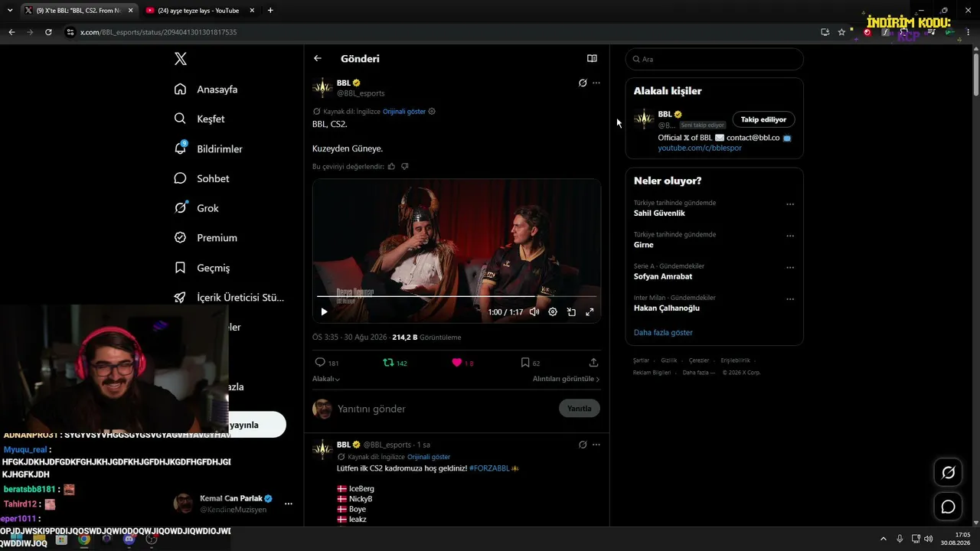Viewport: 980px width, 551px height.
Task: Open Premium in the sidebar
Action: [206, 238]
